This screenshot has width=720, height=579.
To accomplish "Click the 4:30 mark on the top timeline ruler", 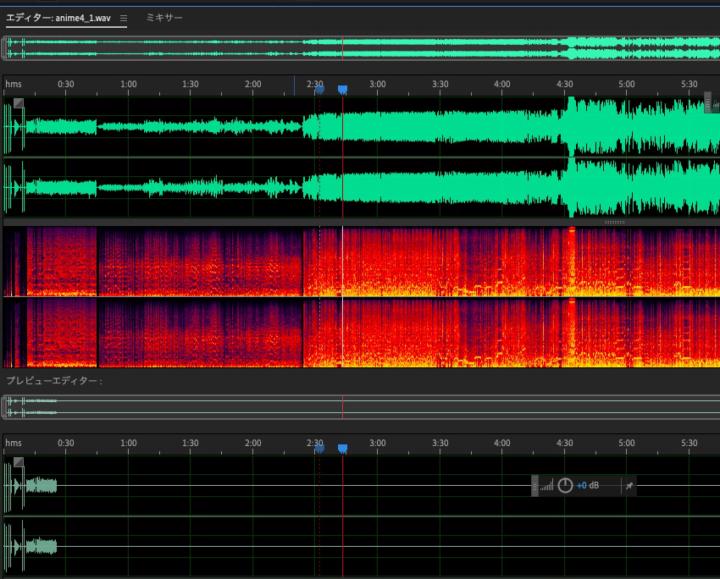I will point(564,84).
